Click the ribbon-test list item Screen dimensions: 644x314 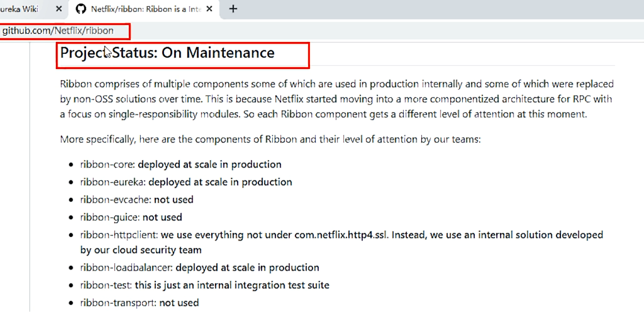[x=204, y=285]
